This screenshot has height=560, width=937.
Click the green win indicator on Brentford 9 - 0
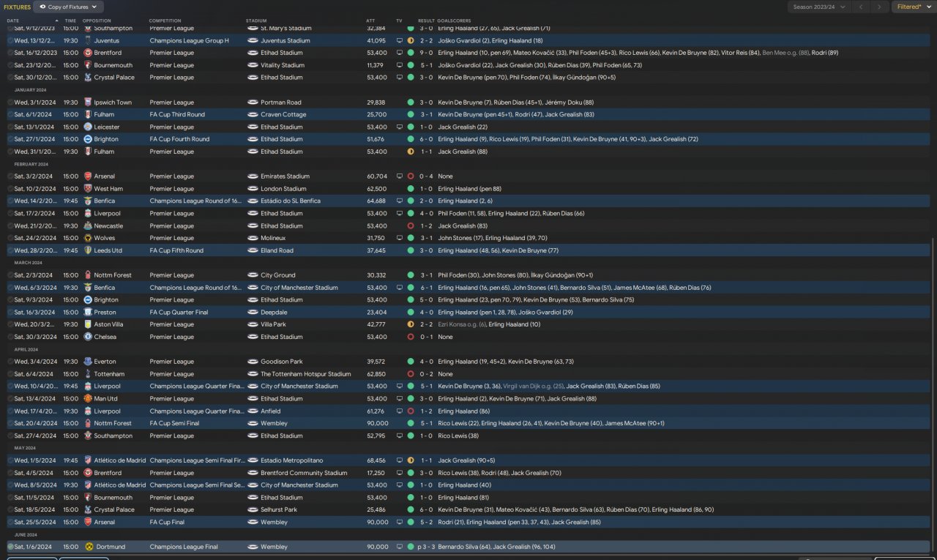click(x=411, y=53)
